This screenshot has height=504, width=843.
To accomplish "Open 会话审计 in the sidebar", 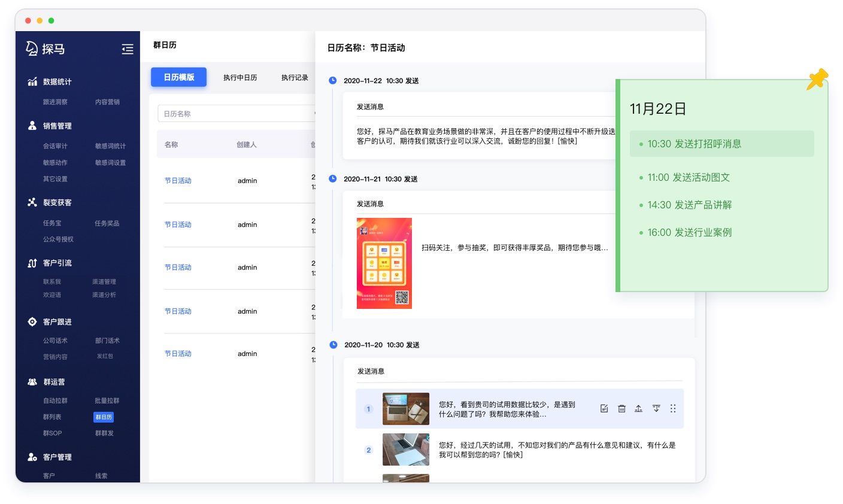I will pyautogui.click(x=55, y=146).
